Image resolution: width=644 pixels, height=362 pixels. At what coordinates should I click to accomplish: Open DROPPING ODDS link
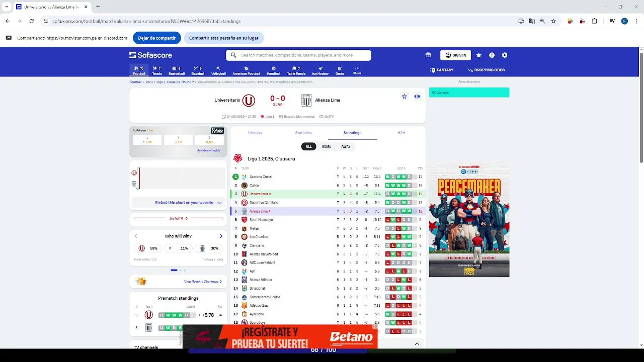486,70
